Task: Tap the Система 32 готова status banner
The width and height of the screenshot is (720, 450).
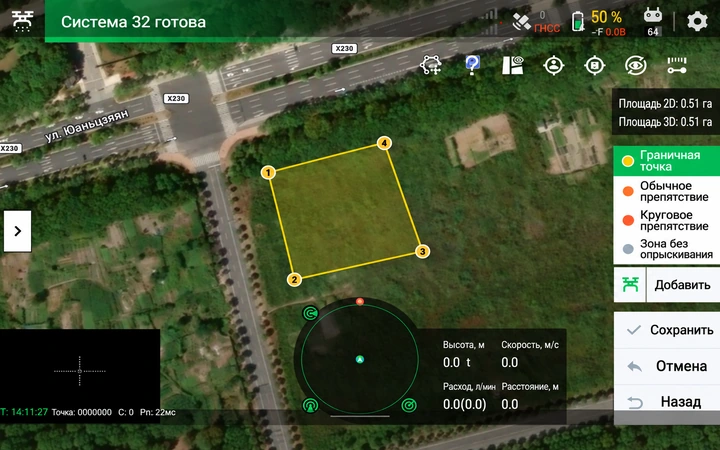Action: 133,22
